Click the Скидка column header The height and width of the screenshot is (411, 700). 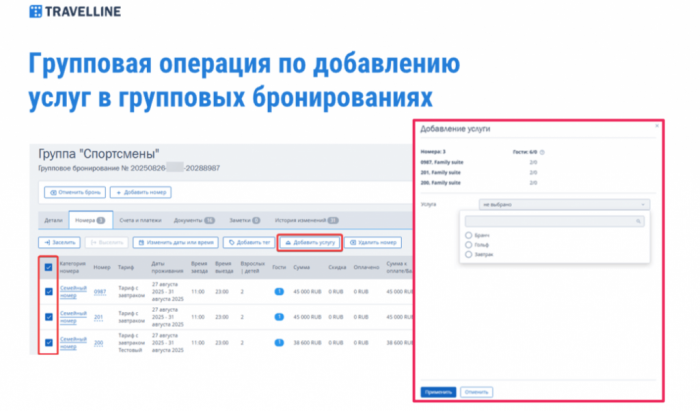(x=337, y=267)
